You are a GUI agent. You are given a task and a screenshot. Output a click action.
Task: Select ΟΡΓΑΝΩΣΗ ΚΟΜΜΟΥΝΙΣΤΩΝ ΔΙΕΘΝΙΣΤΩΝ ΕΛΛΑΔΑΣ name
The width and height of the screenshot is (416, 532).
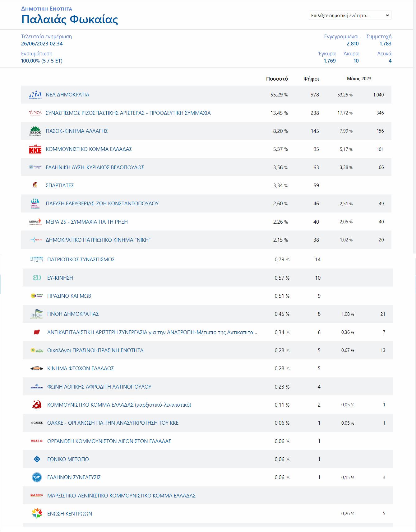(109, 441)
